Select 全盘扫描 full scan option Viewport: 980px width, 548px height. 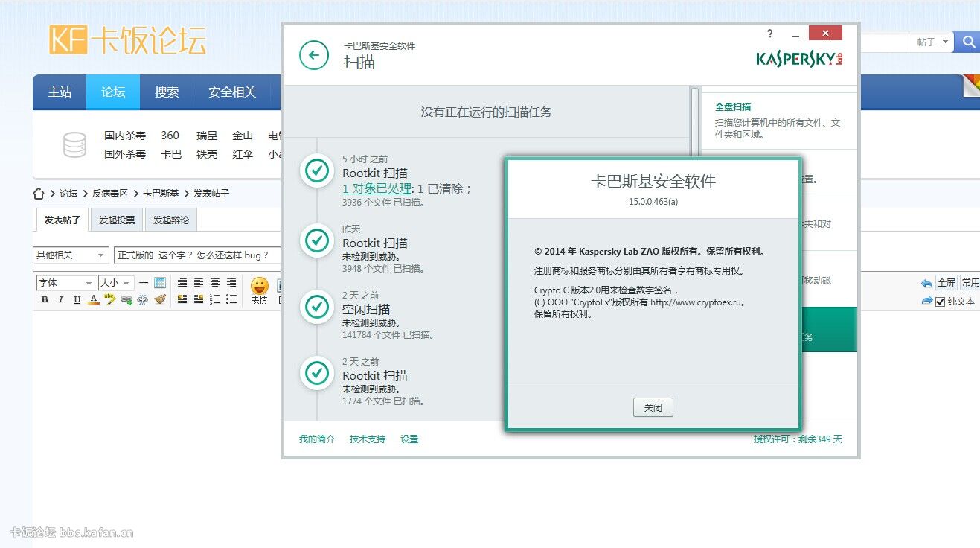(778, 121)
